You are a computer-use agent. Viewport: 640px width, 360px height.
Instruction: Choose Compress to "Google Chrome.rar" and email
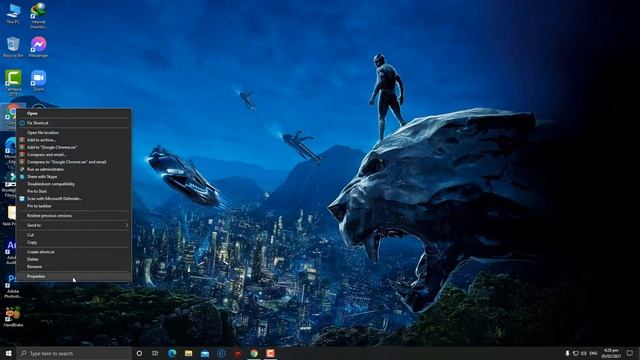(x=73, y=162)
